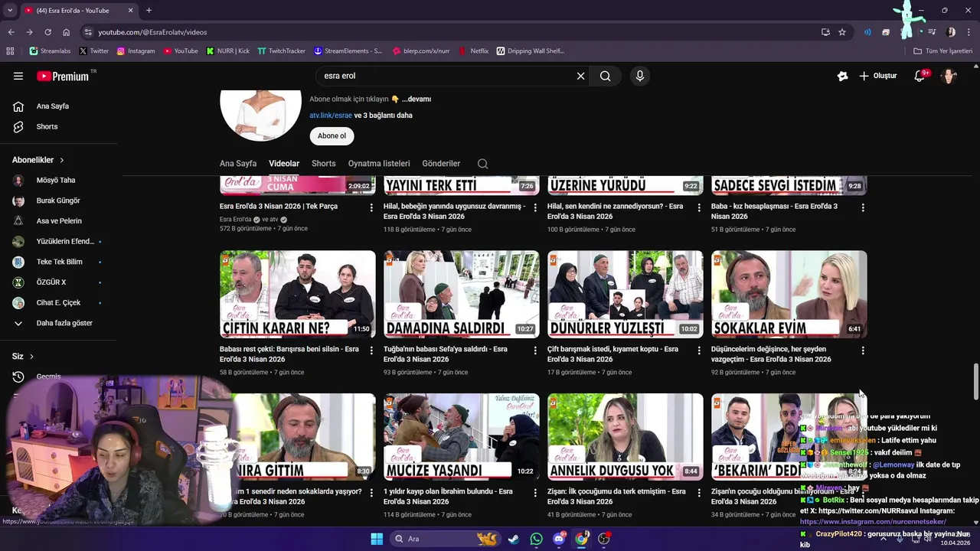
Task: Play 'ÇİFTİN KARARI NE?' video thumbnail
Action: click(298, 294)
